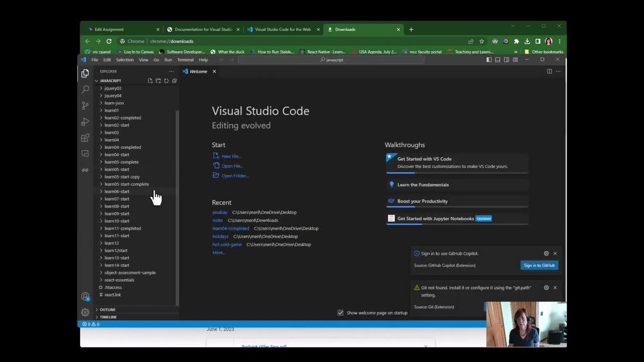Image resolution: width=644 pixels, height=362 pixels.
Task: Click New Folder icon in Explorer header
Action: coord(158,80)
